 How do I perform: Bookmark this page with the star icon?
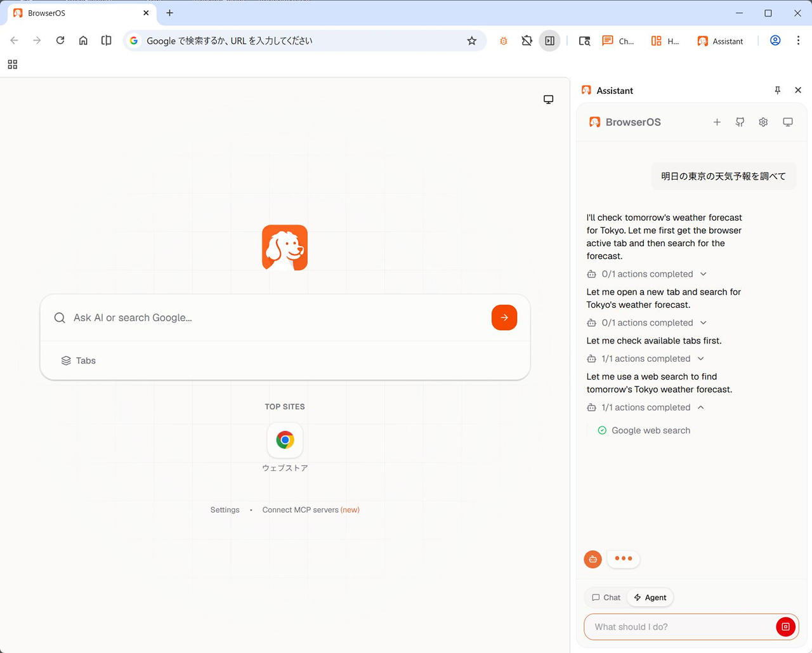(x=471, y=41)
